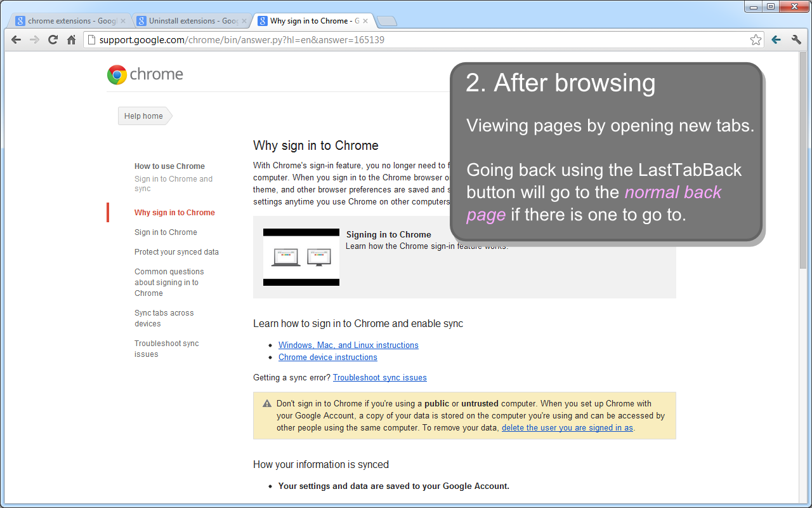
Task: Go back with the browser back arrow
Action: click(16, 39)
